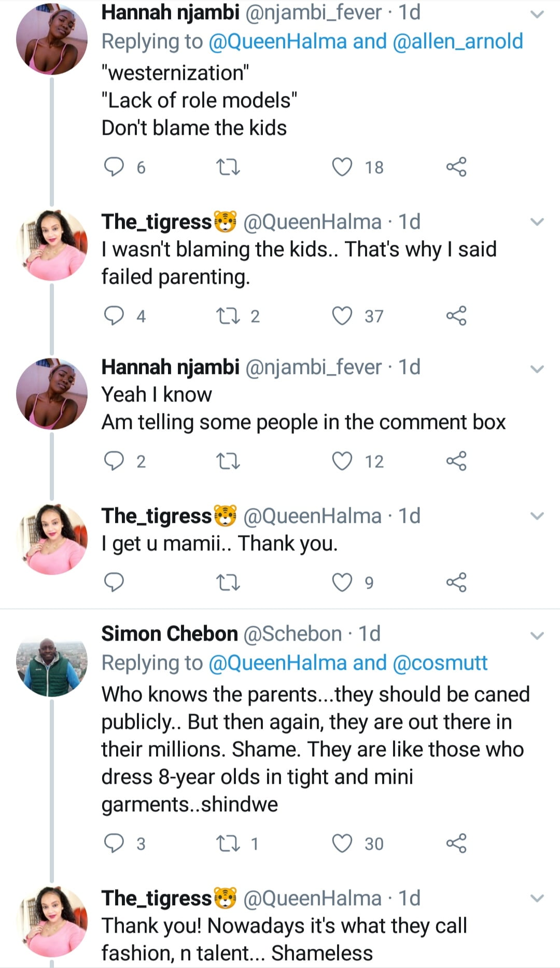Open options chevron on "I get u mamii" tweet
This screenshot has height=968, width=560.
[x=537, y=516]
